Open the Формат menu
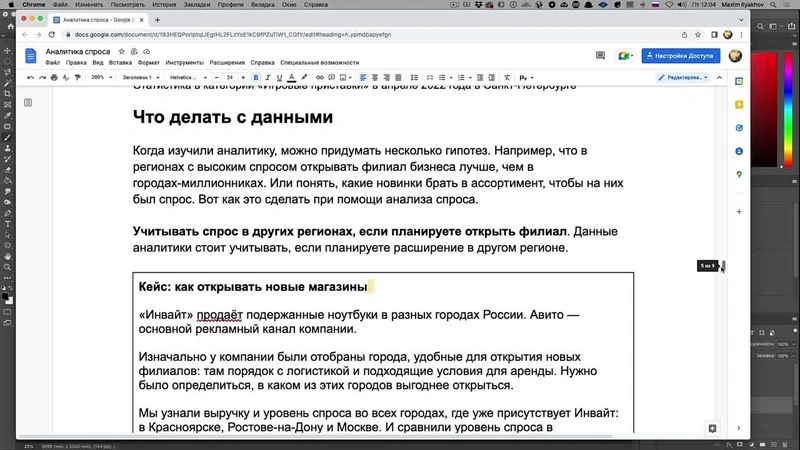Viewport: 800px width, 450px height. (148, 62)
